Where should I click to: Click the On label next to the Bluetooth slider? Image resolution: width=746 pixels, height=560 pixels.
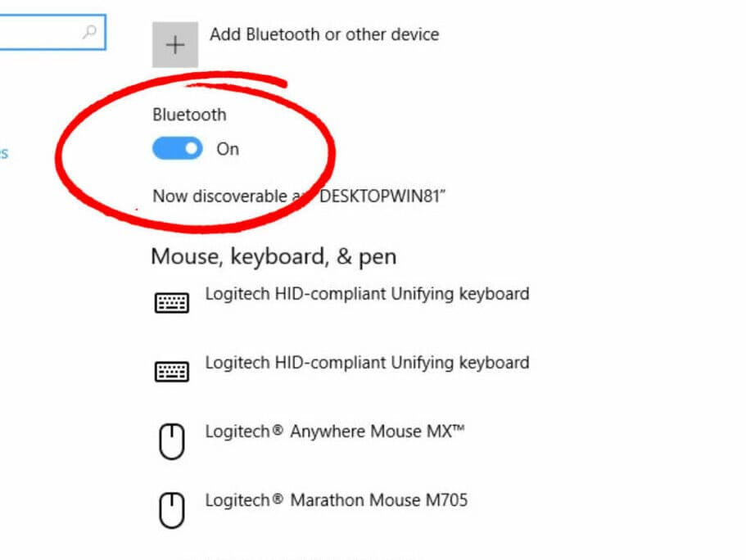tap(227, 149)
